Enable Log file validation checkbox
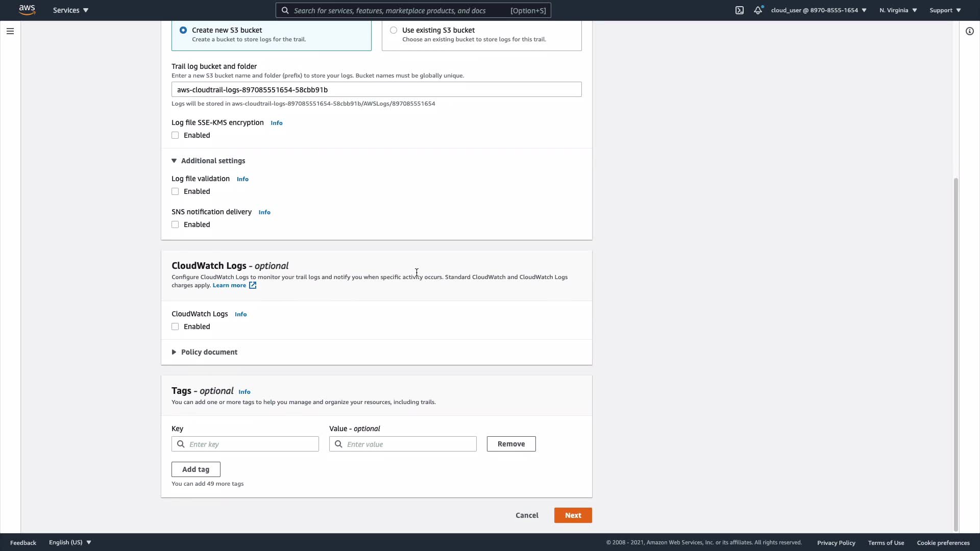Image resolution: width=980 pixels, height=551 pixels. pyautogui.click(x=175, y=191)
